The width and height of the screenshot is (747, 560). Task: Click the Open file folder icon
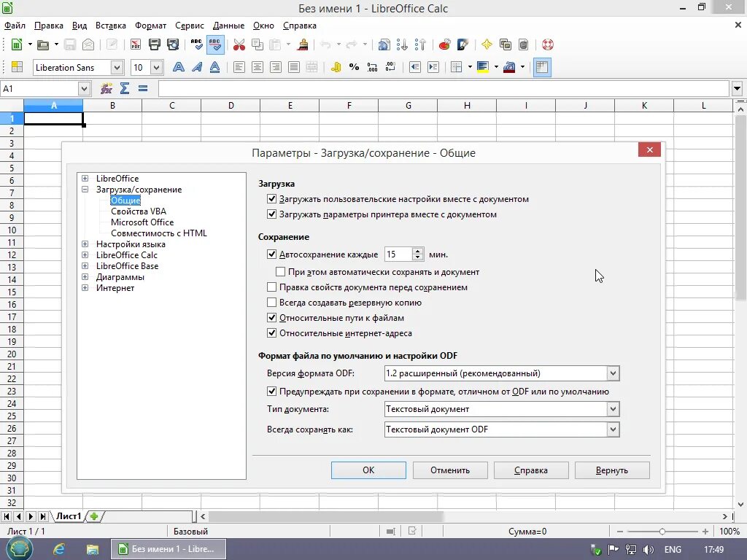[43, 44]
